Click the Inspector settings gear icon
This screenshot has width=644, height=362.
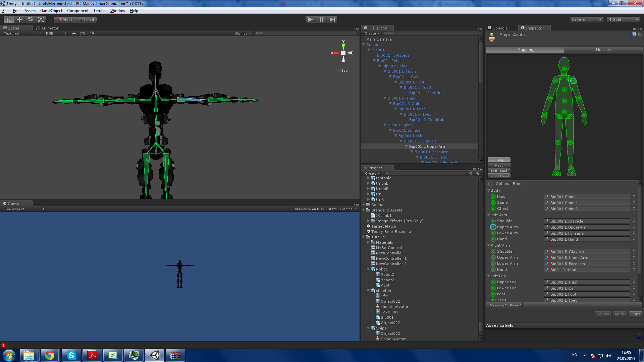(640, 35)
